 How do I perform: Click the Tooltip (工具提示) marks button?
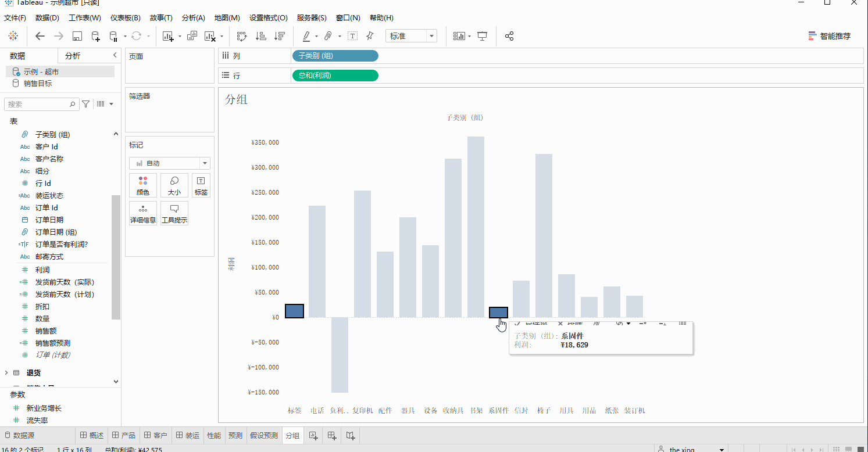point(174,213)
